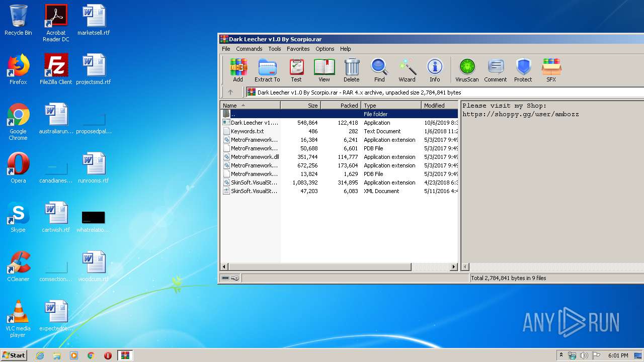Click the Delete trash icon in WinRAR
Image resolution: width=644 pixels, height=362 pixels.
pos(352,70)
